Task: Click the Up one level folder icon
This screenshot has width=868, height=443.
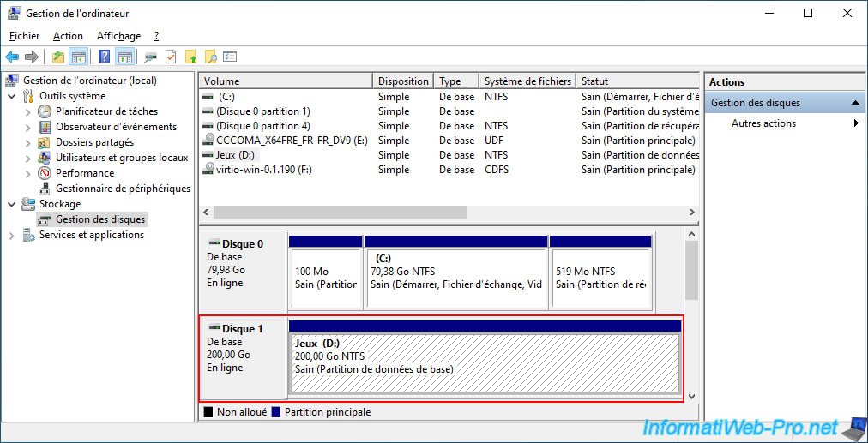Action: pyautogui.click(x=58, y=57)
